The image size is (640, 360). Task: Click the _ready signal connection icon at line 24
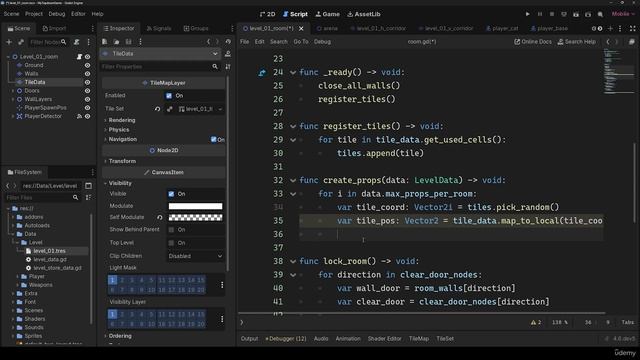click(x=262, y=73)
